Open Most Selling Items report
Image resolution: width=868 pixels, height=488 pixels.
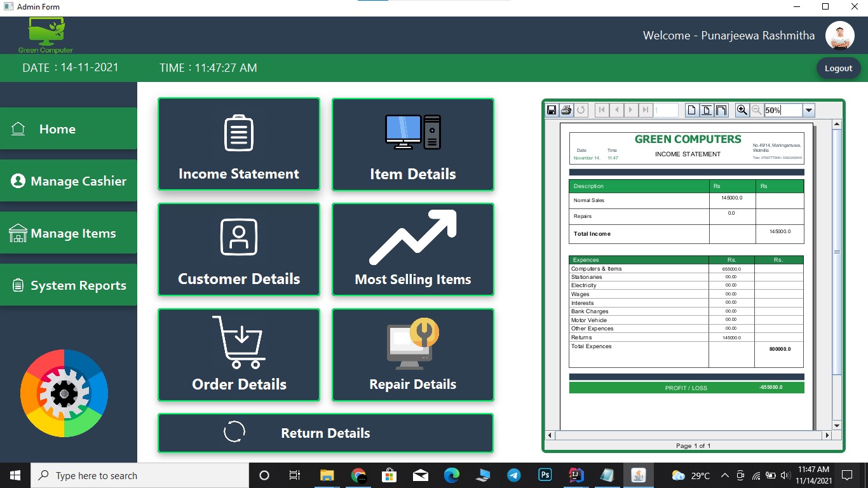tap(412, 250)
